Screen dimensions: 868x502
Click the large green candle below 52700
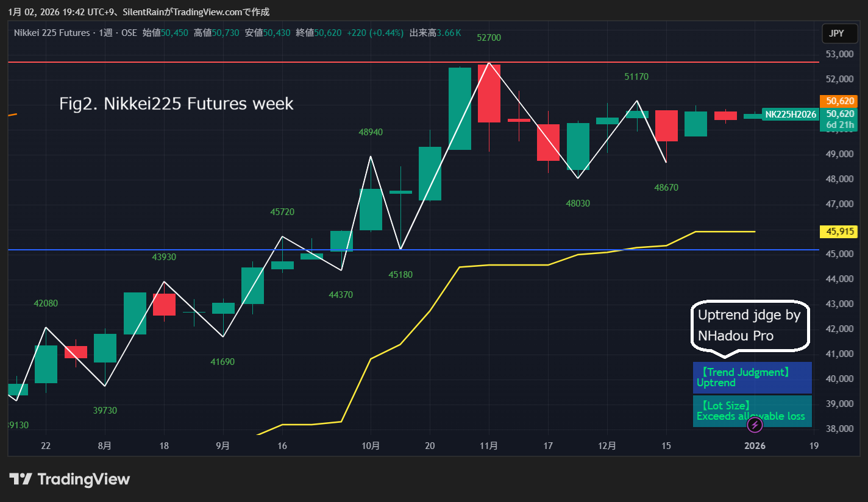pos(460,108)
